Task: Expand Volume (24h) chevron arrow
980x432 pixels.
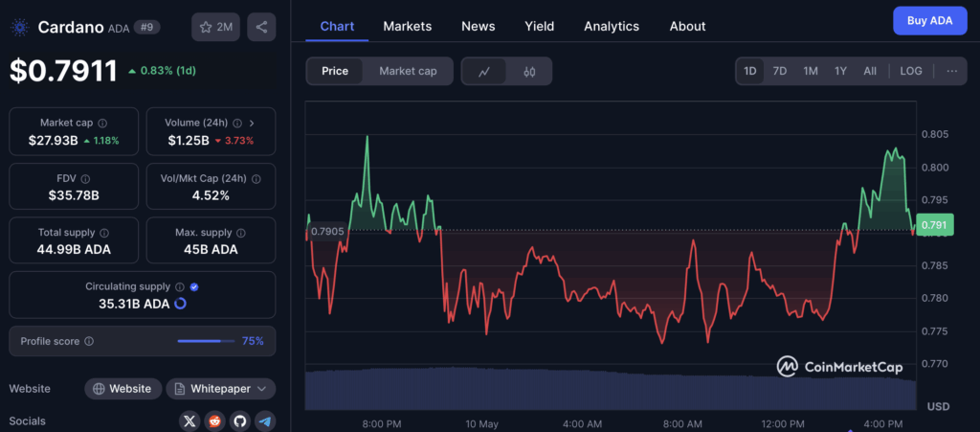Action: tap(252, 124)
